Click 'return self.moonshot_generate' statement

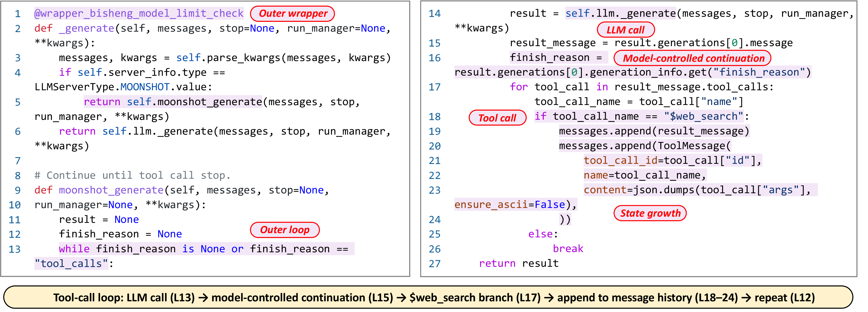pos(173,102)
